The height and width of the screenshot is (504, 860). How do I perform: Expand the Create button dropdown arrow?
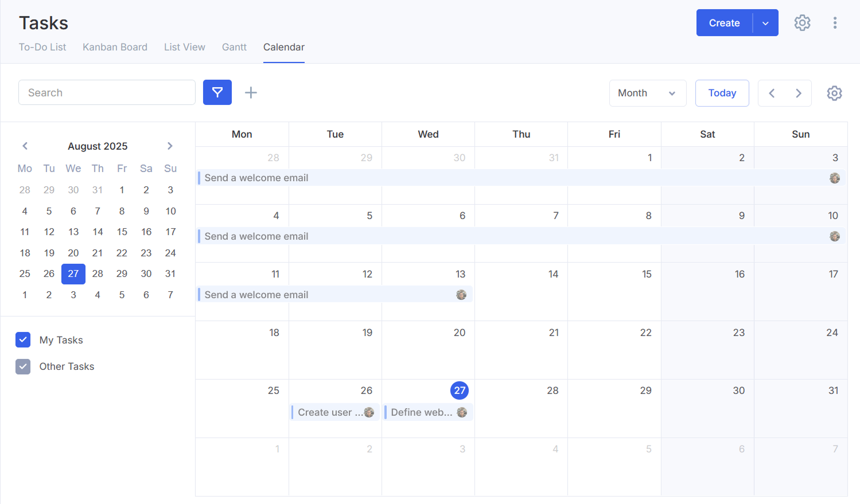pyautogui.click(x=765, y=23)
